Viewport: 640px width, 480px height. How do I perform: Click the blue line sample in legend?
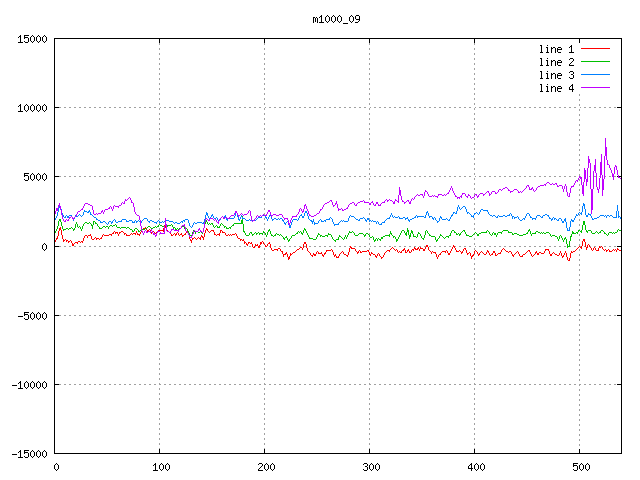595,75
